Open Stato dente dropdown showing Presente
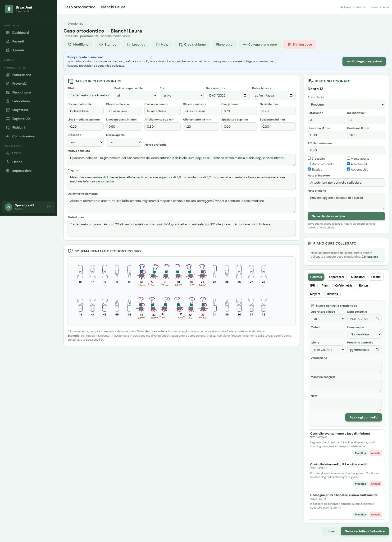 346,104
